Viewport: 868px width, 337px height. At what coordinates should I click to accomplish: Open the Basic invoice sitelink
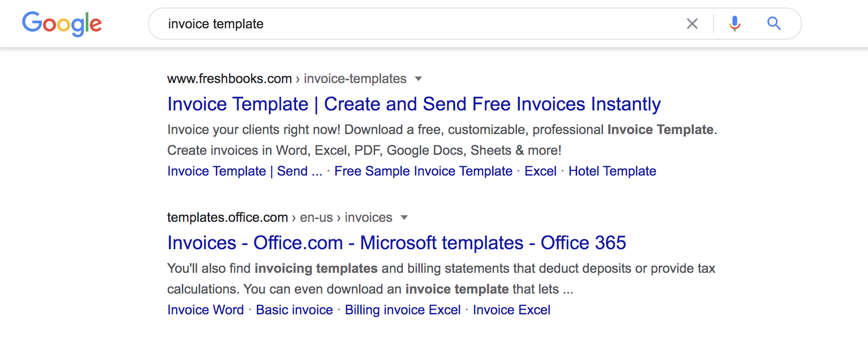[294, 310]
